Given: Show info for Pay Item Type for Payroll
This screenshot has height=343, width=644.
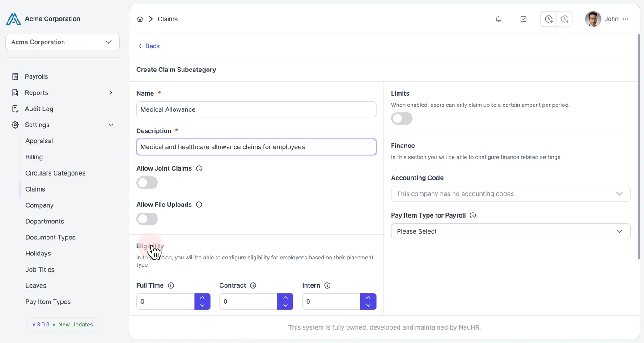Looking at the screenshot, I should (x=473, y=215).
